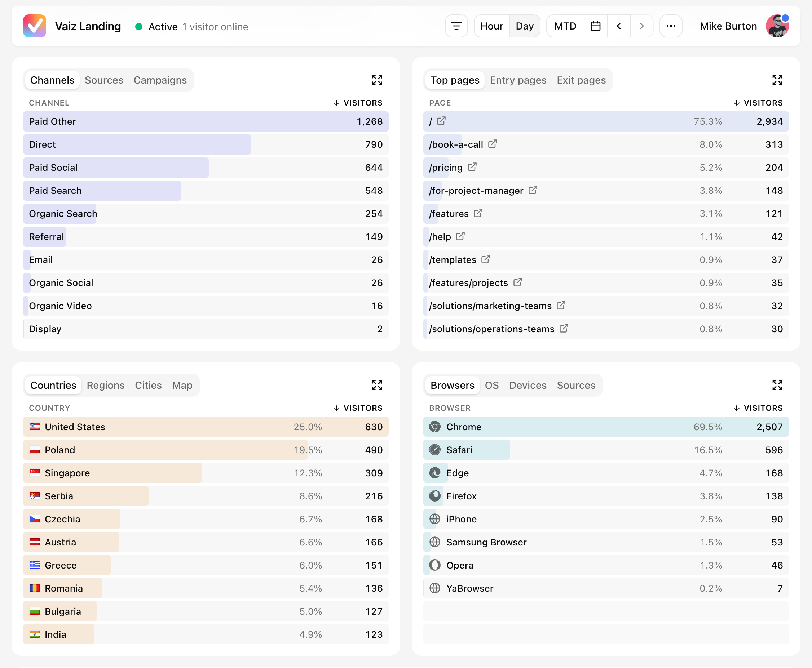Open the calendar date picker icon
The width and height of the screenshot is (812, 668).
tap(596, 26)
